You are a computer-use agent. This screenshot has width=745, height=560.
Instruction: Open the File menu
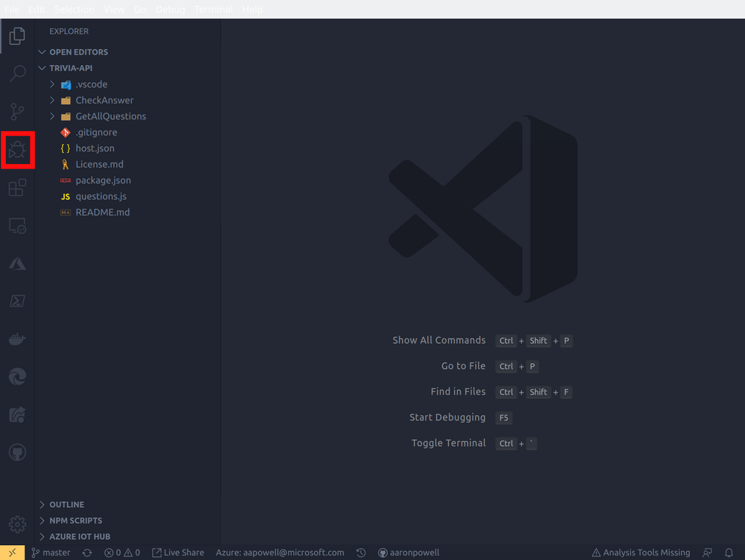(x=12, y=9)
